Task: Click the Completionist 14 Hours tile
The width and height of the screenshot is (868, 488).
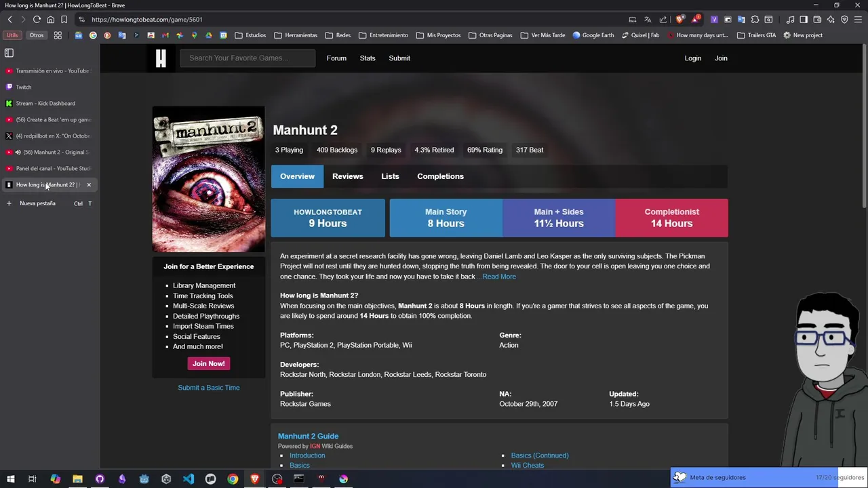Action: [671, 218]
